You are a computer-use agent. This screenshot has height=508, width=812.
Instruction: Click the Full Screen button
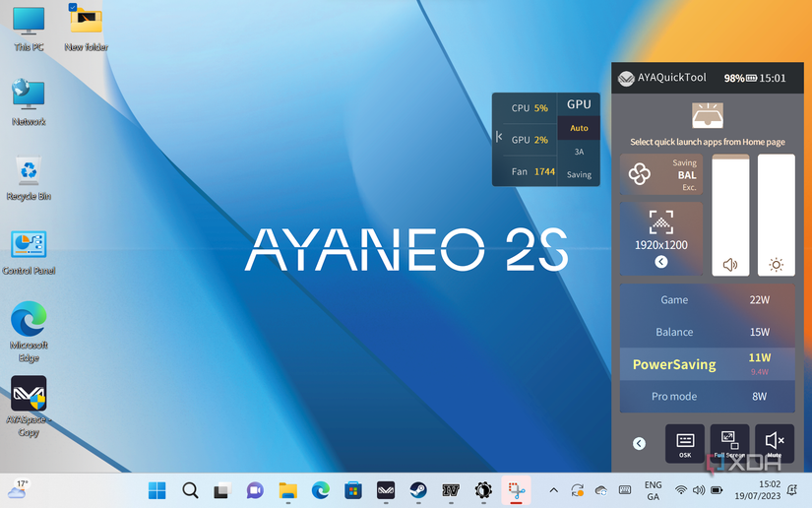pyautogui.click(x=729, y=443)
